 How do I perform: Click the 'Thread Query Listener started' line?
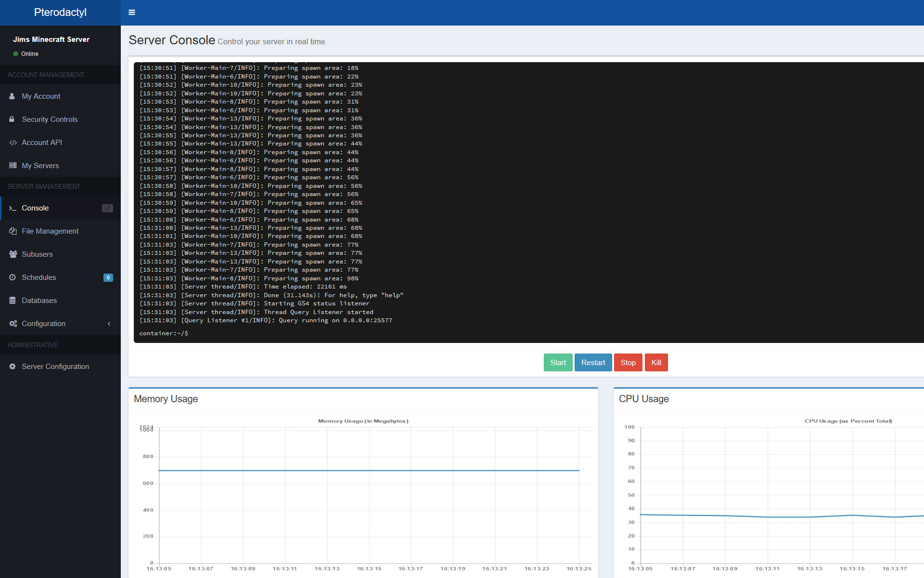pyautogui.click(x=257, y=312)
